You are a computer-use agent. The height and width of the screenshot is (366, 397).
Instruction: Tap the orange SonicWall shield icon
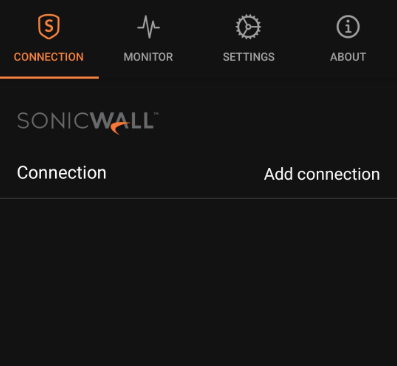click(49, 27)
